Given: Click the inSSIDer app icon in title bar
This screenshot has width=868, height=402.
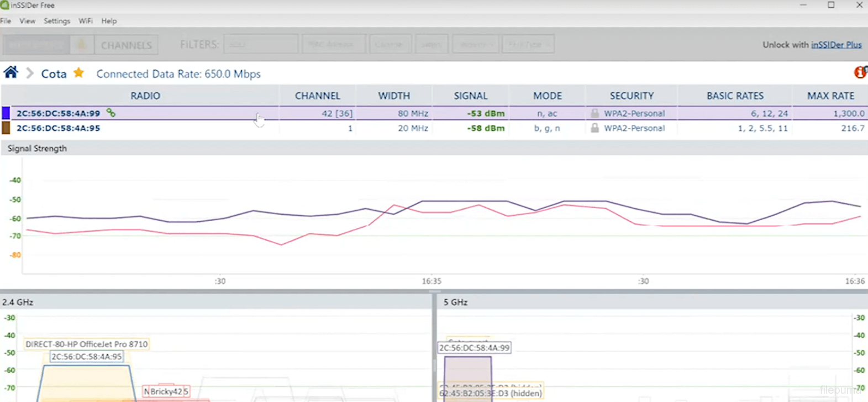Looking at the screenshot, I should tap(5, 5).
